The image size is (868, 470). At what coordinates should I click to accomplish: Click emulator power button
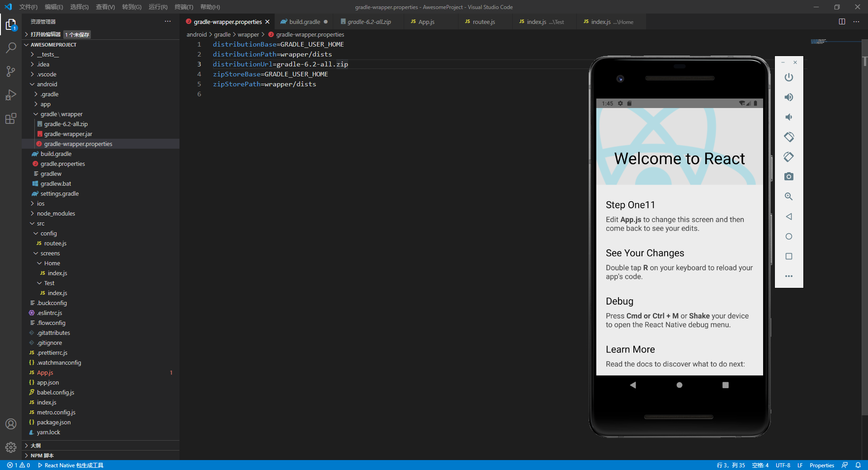click(x=789, y=77)
